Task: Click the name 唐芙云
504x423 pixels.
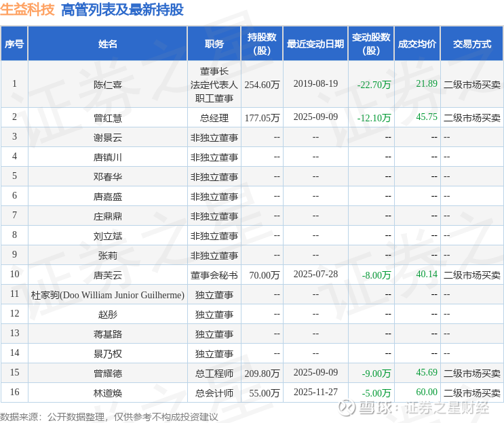Action: point(108,275)
